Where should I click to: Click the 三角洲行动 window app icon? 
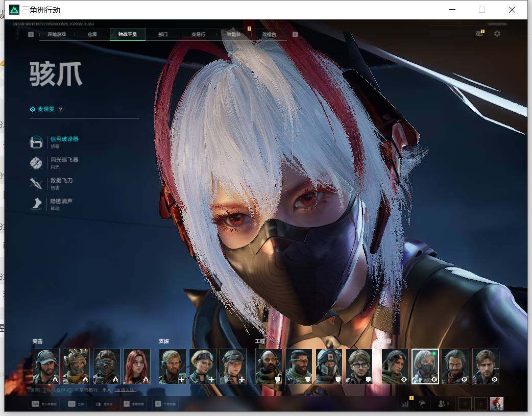(14, 10)
